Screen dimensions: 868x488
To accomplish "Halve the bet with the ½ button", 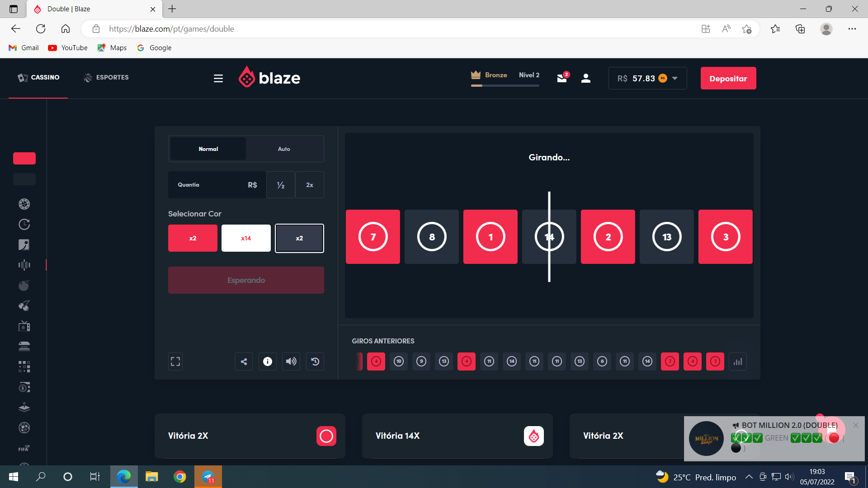I will click(x=281, y=185).
